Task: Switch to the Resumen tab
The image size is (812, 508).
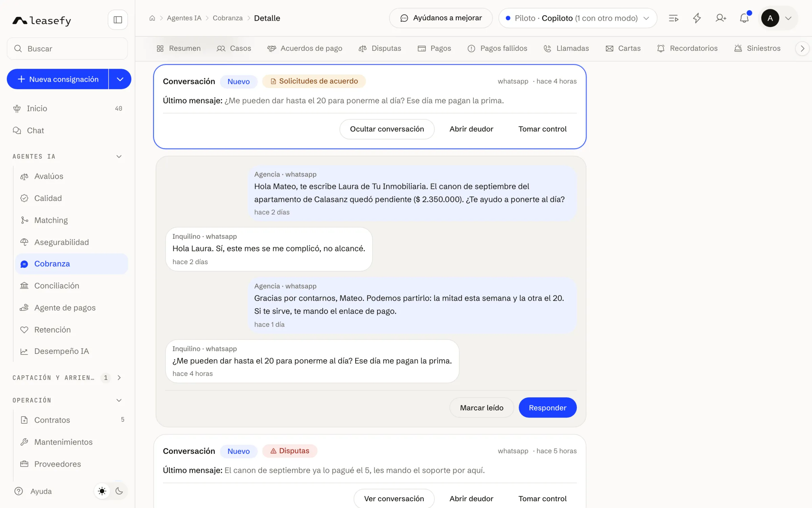Action: coord(179,48)
